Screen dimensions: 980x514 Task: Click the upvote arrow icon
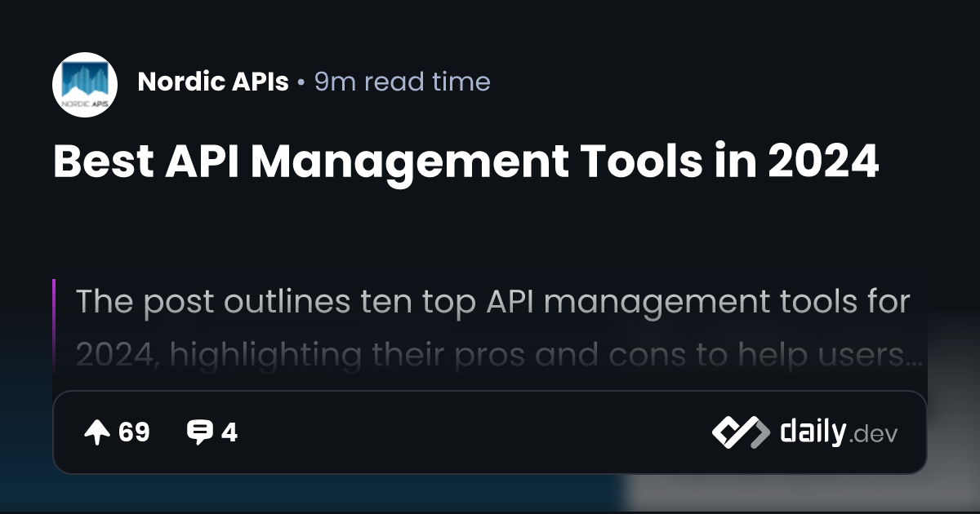97,432
